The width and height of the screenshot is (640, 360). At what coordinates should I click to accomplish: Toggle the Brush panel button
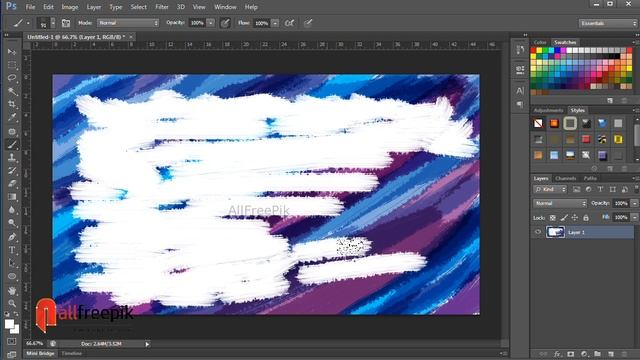click(66, 23)
